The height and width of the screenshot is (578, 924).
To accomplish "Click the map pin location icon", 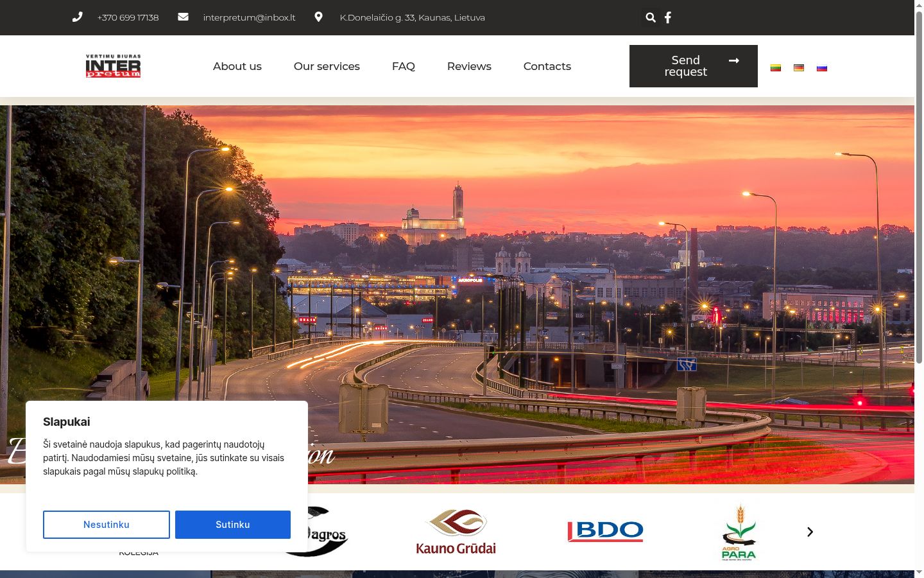I will [318, 17].
